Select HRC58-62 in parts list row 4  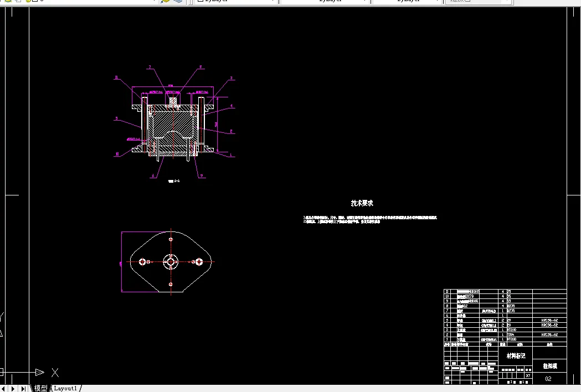(549, 325)
